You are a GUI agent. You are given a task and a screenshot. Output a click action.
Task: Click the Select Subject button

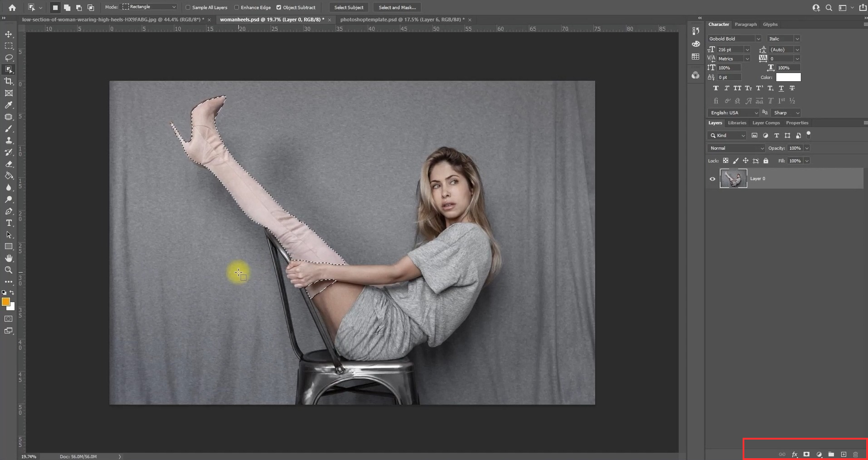click(349, 7)
